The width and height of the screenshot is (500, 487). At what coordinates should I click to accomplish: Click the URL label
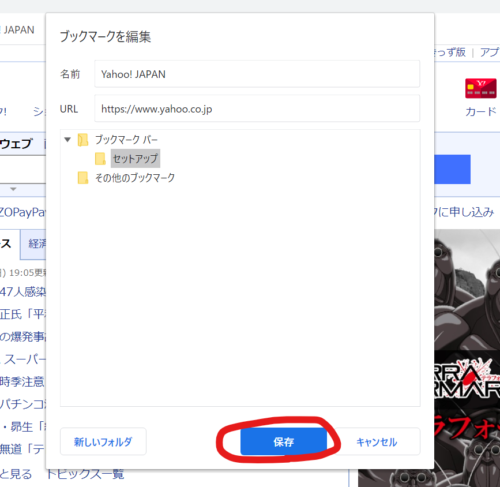[69, 109]
